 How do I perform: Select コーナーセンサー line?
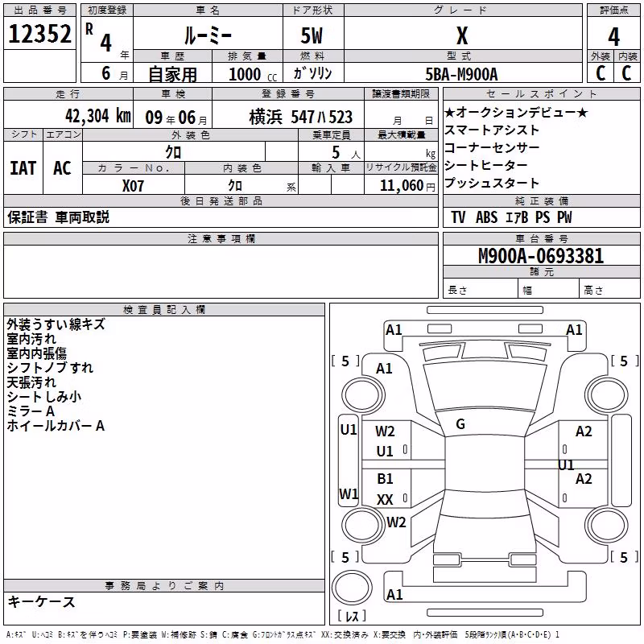tap(492, 147)
